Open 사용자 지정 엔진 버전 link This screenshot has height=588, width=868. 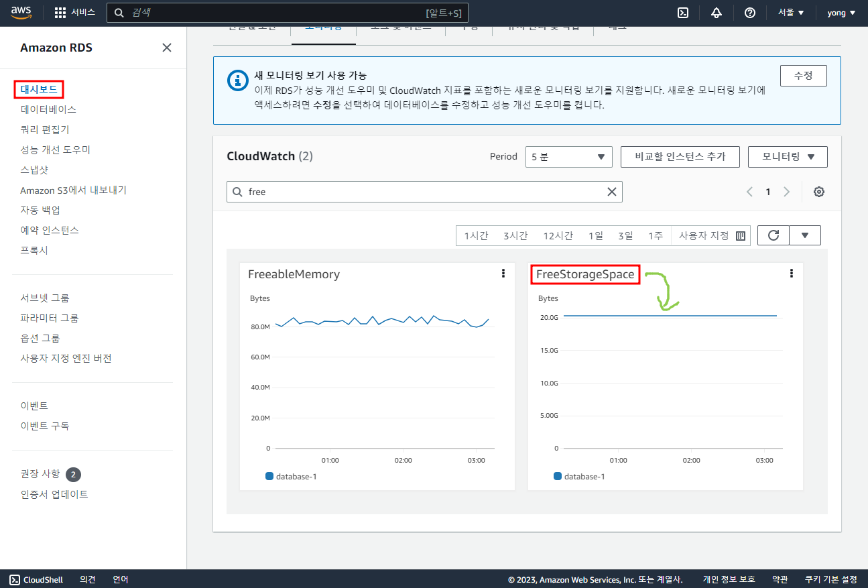point(66,358)
